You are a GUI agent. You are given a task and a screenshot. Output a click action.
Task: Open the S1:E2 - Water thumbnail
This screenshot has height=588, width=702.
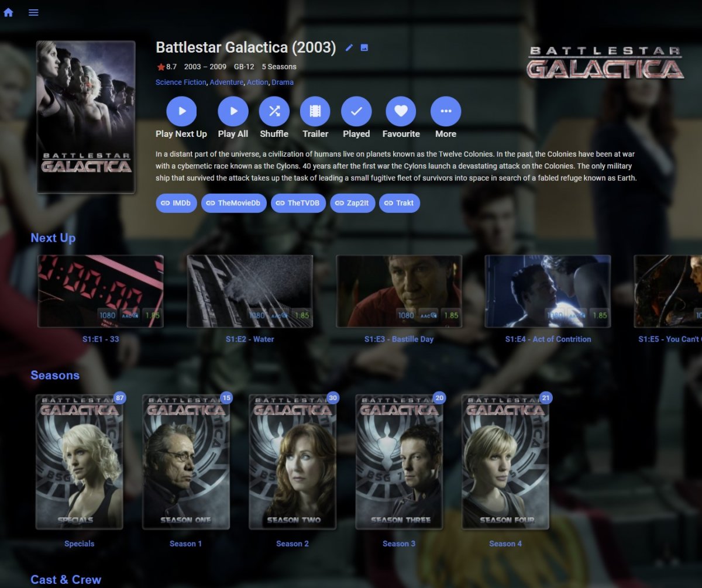[x=250, y=291]
